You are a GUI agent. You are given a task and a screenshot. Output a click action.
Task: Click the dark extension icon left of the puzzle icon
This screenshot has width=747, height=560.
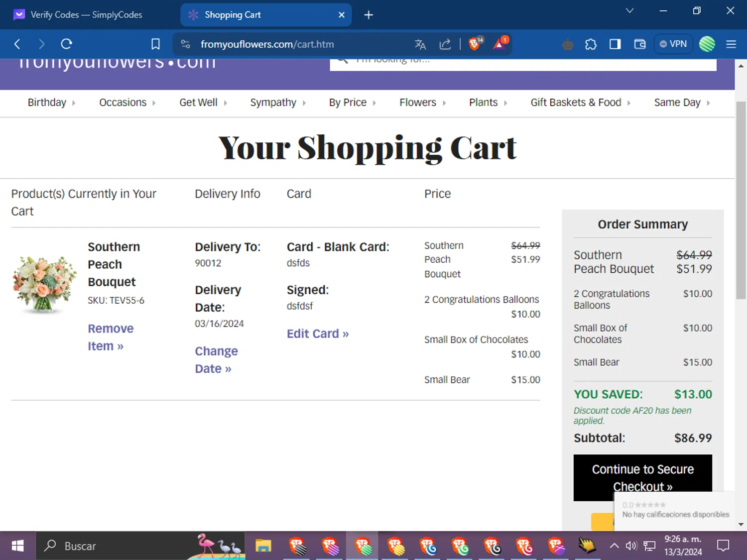[x=567, y=45]
